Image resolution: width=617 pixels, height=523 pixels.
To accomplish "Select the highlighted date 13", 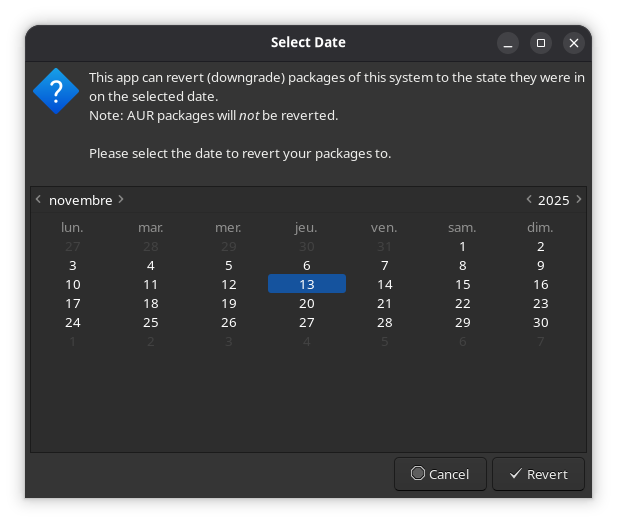I will (x=306, y=284).
